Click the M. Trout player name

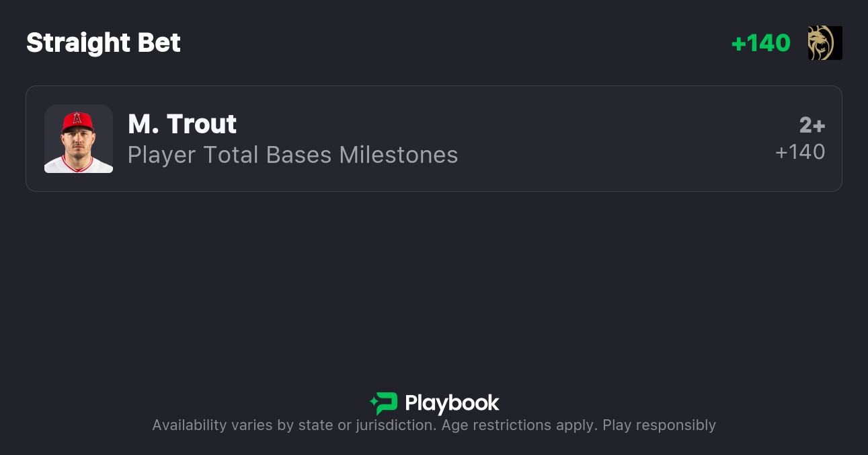click(x=182, y=124)
